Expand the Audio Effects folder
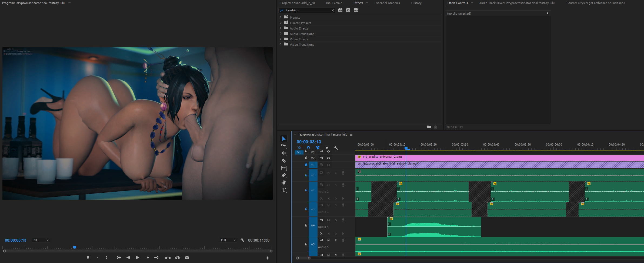This screenshot has height=263, width=644. pos(281,28)
